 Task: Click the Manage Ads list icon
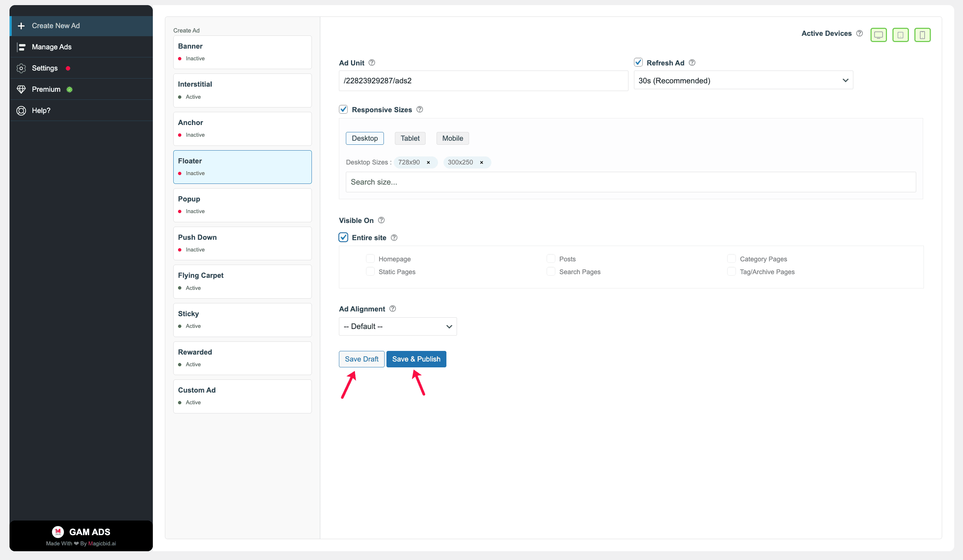(x=22, y=47)
